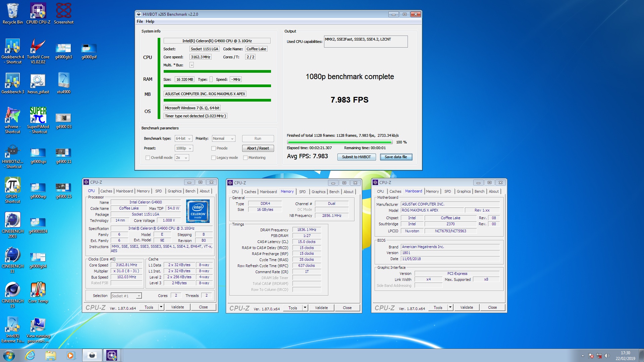Open View running processes icon
The image size is (644, 362).
(38, 330)
